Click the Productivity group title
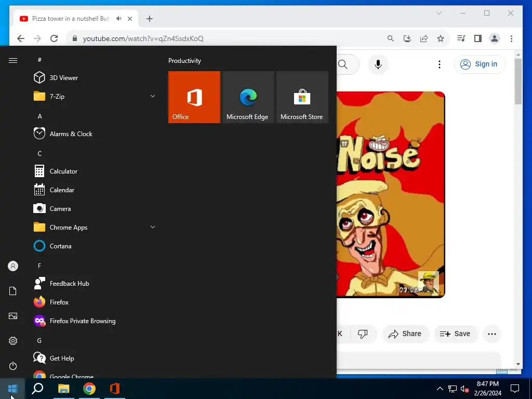 tap(184, 61)
